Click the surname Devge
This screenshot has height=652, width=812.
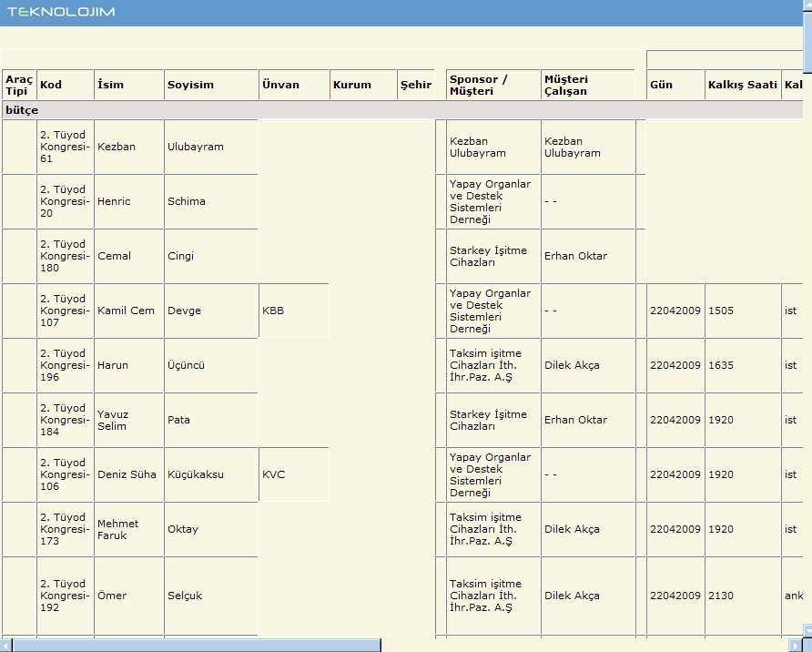click(185, 311)
